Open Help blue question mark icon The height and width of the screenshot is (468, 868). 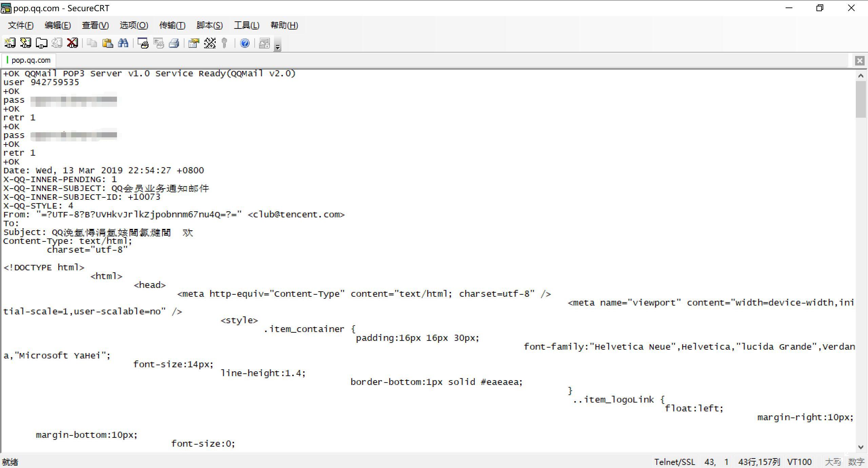(245, 43)
